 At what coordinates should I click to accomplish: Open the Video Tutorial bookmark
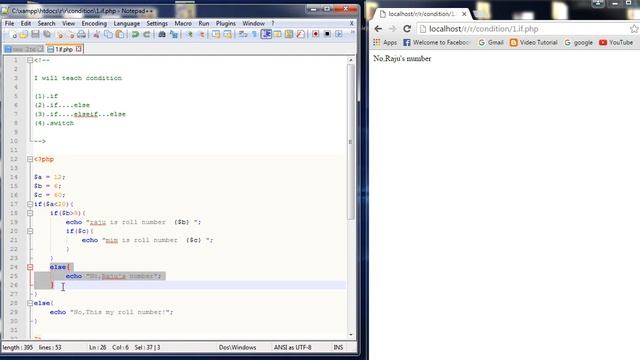tap(533, 42)
